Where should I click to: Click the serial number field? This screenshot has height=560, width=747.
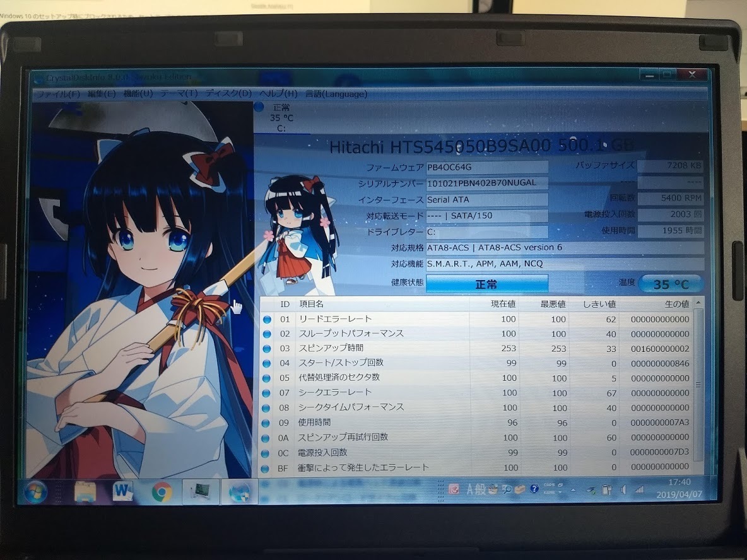click(486, 183)
